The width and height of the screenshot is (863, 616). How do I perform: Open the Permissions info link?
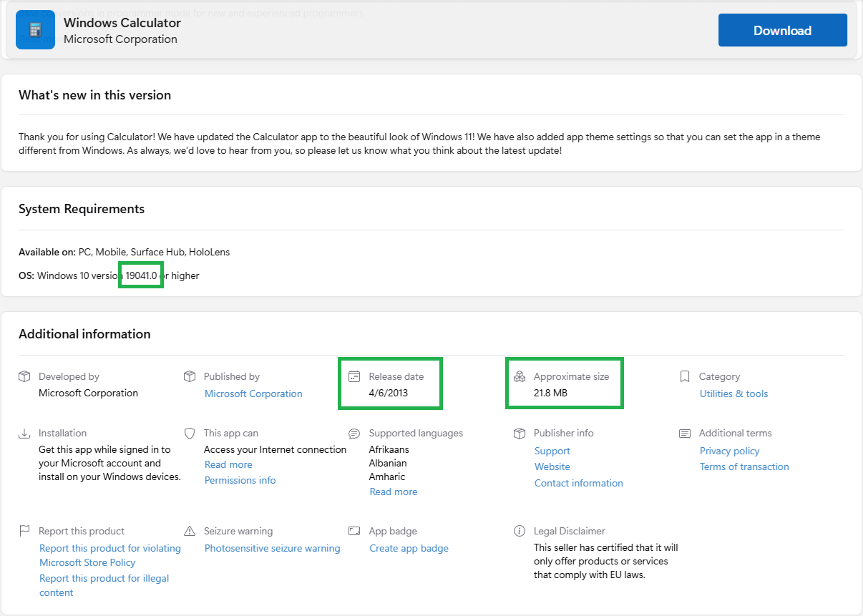tap(240, 480)
